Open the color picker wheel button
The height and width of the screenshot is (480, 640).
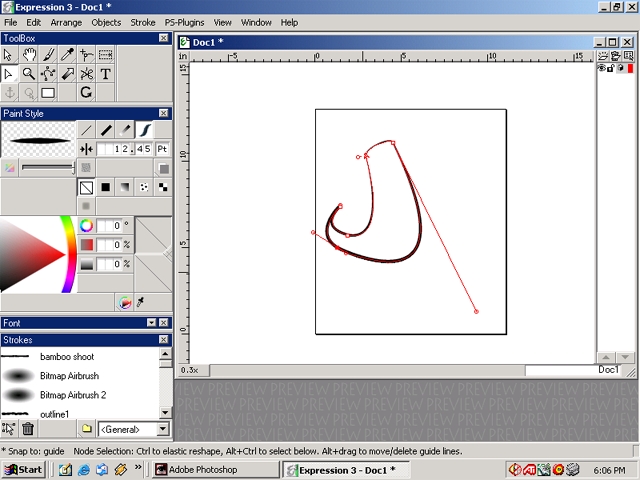[x=125, y=302]
